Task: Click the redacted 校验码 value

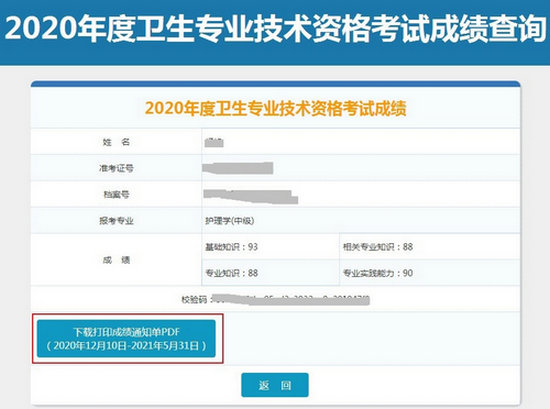Action: (x=291, y=300)
